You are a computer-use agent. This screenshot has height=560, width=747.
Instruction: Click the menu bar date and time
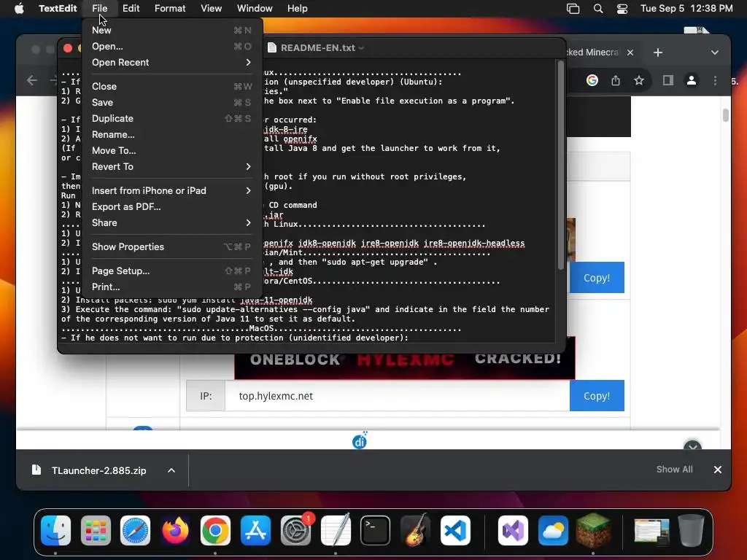686,9
